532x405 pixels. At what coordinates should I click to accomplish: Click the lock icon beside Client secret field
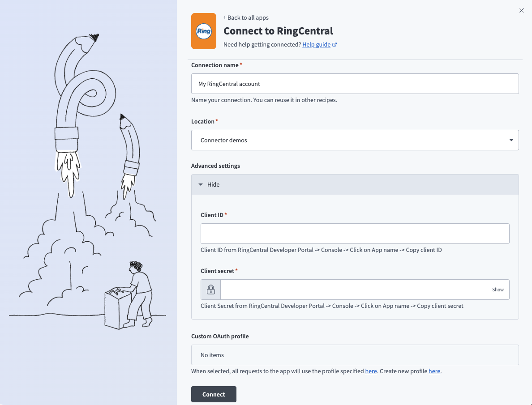point(210,289)
